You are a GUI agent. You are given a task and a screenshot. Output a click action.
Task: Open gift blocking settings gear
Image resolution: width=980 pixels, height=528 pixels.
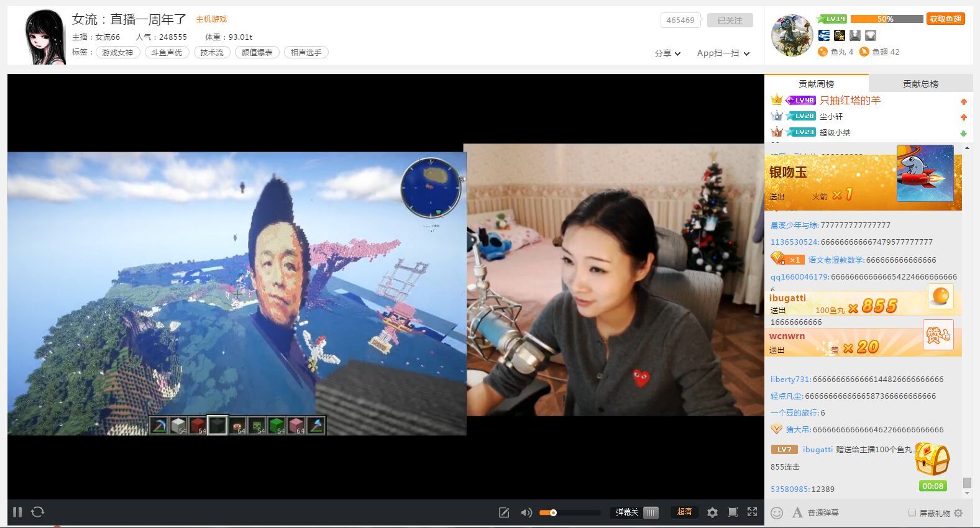click(x=958, y=512)
